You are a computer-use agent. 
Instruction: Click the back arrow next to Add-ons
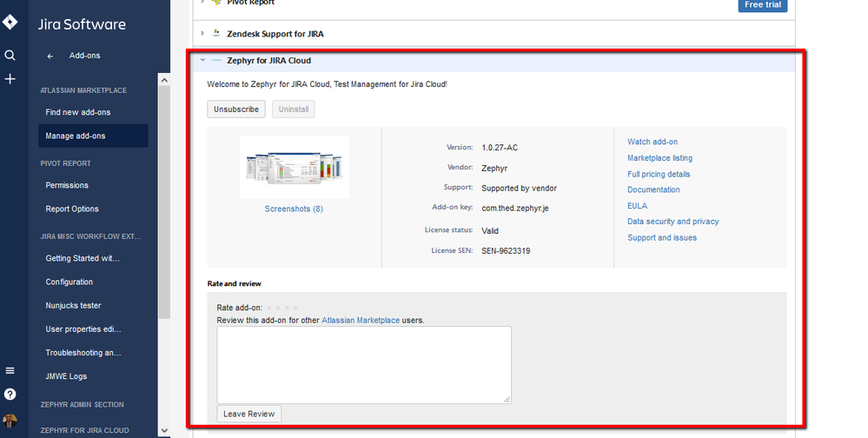(50, 56)
